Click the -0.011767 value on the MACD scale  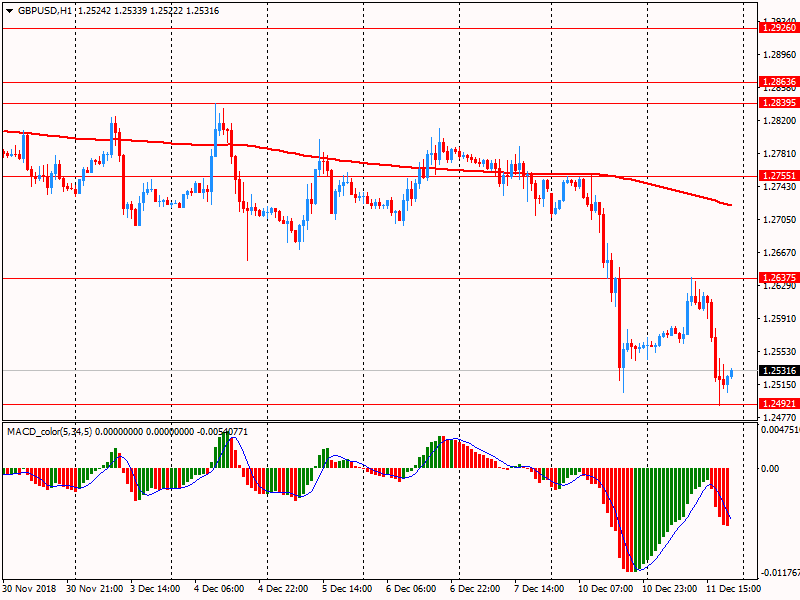click(779, 573)
